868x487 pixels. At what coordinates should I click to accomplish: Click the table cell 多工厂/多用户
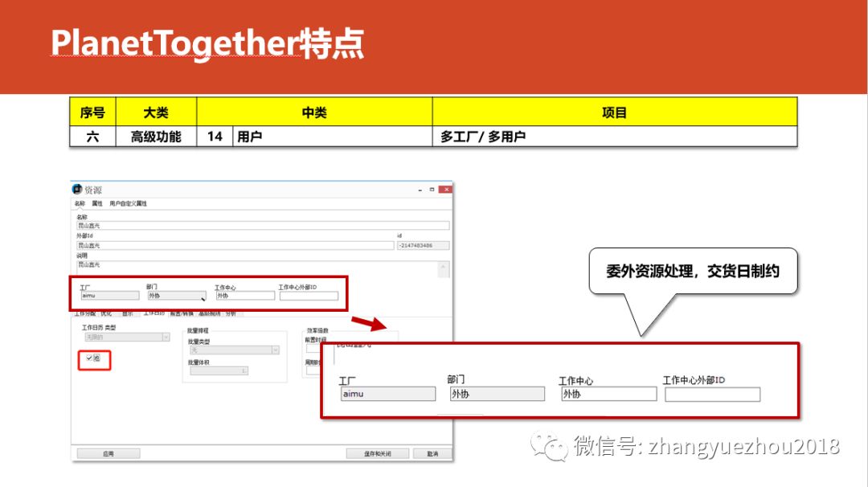click(x=615, y=137)
